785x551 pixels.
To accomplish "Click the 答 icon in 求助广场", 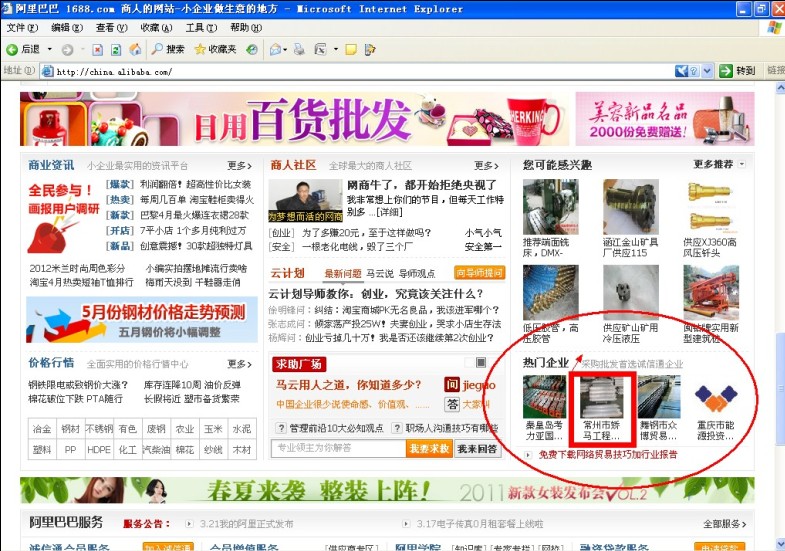I will [452, 404].
